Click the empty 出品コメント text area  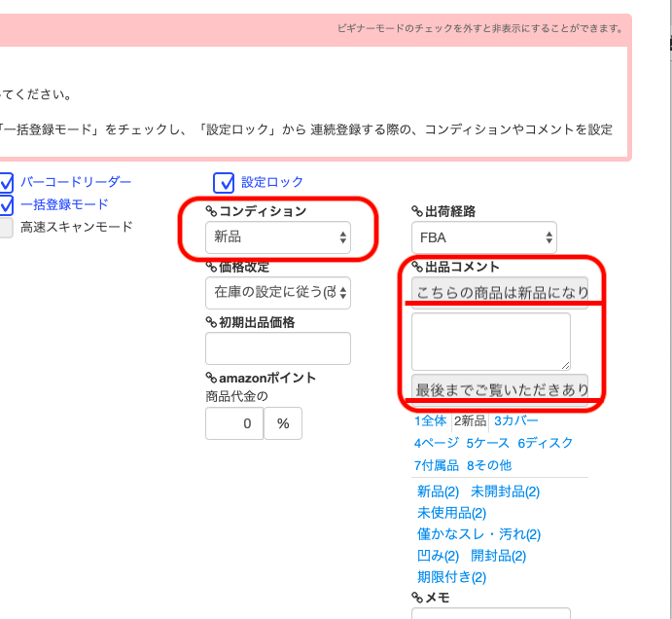coord(491,342)
